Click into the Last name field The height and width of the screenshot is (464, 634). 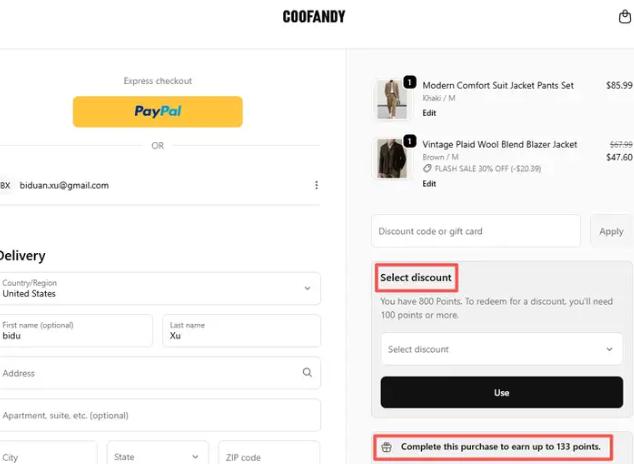tap(241, 331)
